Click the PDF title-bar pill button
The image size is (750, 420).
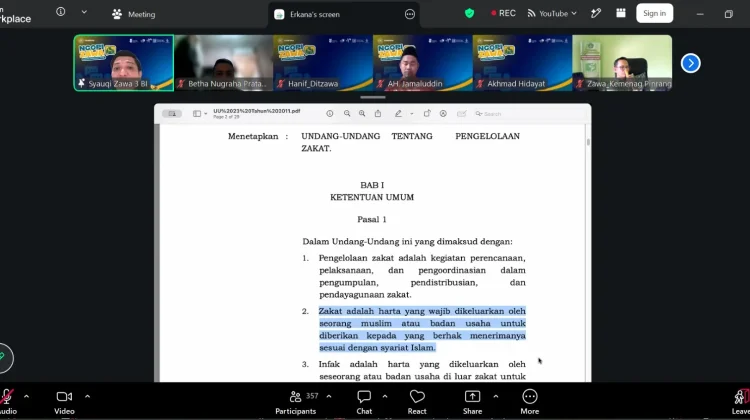pyautogui.click(x=172, y=114)
